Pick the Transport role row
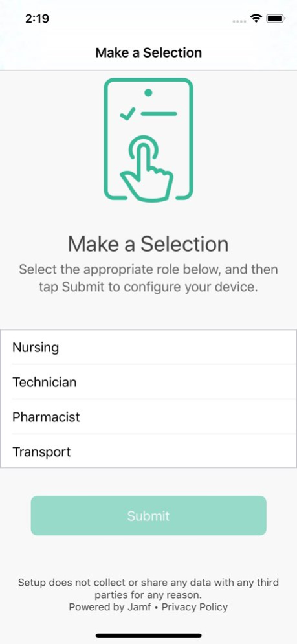The height and width of the screenshot is (644, 297). 148,451
